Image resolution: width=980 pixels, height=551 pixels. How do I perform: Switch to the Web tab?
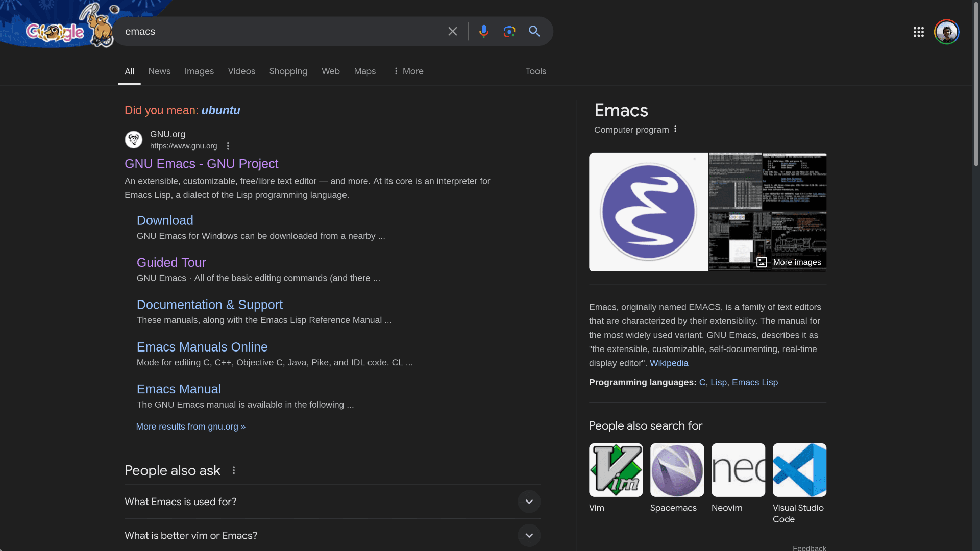331,71
